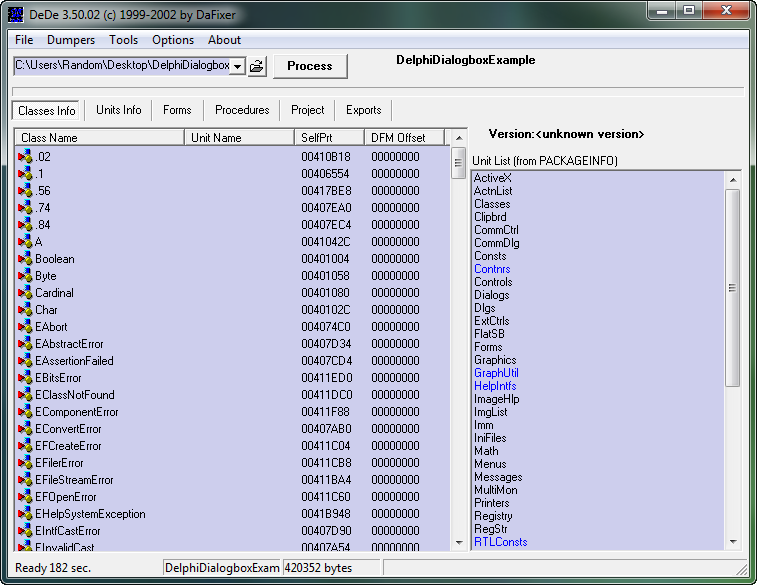757x585 pixels.
Task: Click the 420352 bytes status bar entry
Action: [331, 568]
